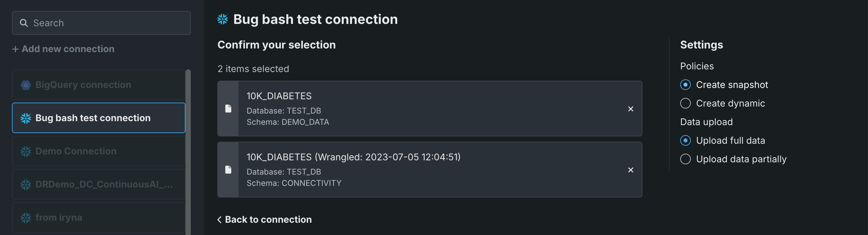868x235 pixels.
Task: Choose Upload data partially option
Action: coord(686,159)
